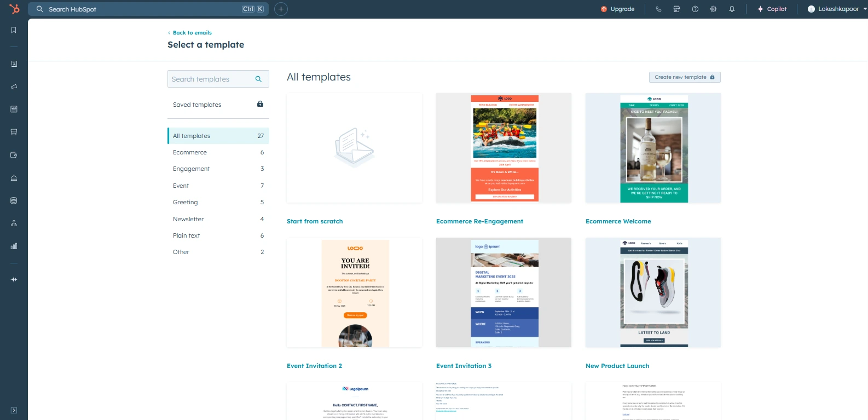Open the Bookmarks icon in the sidebar
The height and width of the screenshot is (420, 868).
coord(14,30)
